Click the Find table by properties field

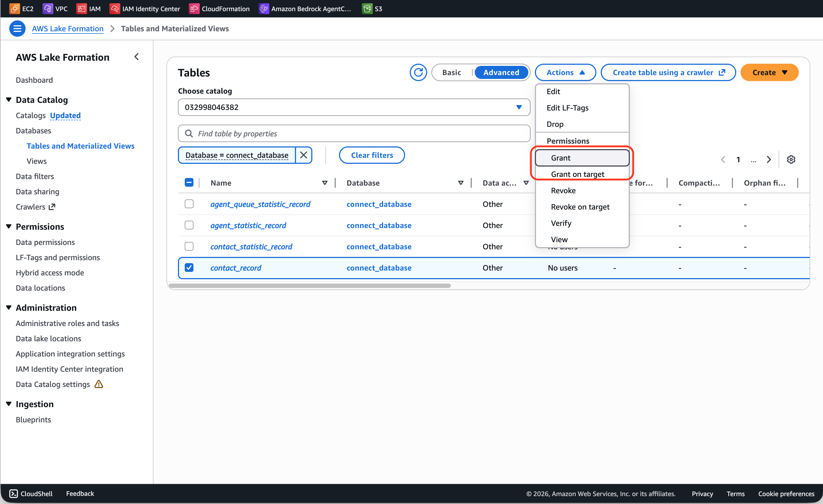pos(354,134)
